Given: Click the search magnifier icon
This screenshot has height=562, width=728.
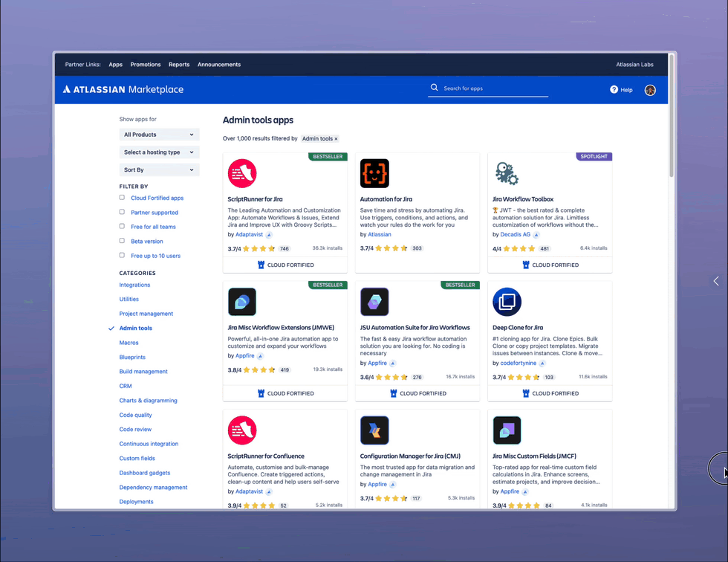Looking at the screenshot, I should (x=434, y=87).
